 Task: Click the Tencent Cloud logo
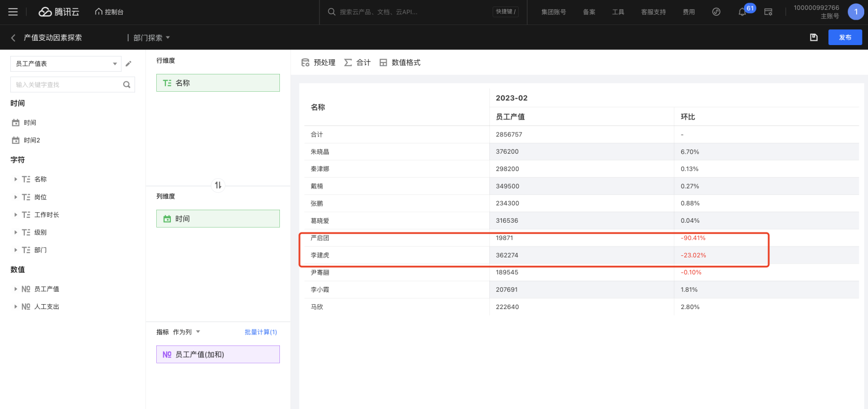(59, 12)
